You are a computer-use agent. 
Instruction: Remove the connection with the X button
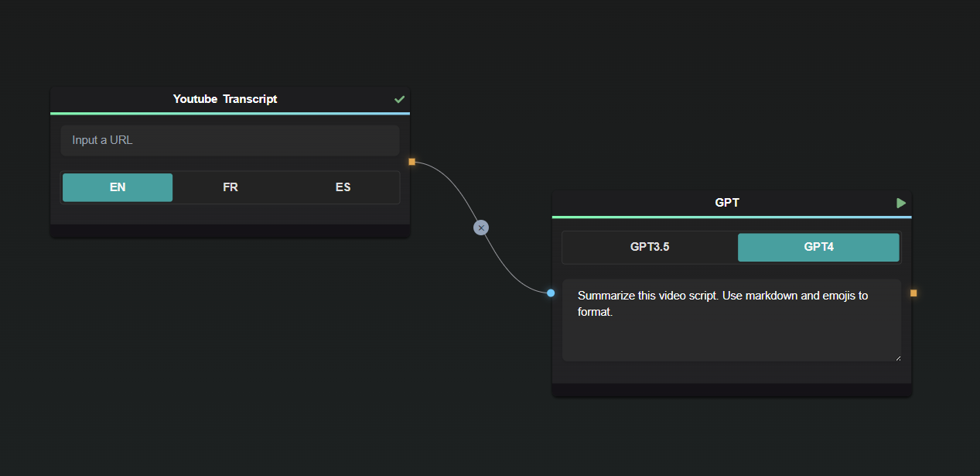pos(481,228)
